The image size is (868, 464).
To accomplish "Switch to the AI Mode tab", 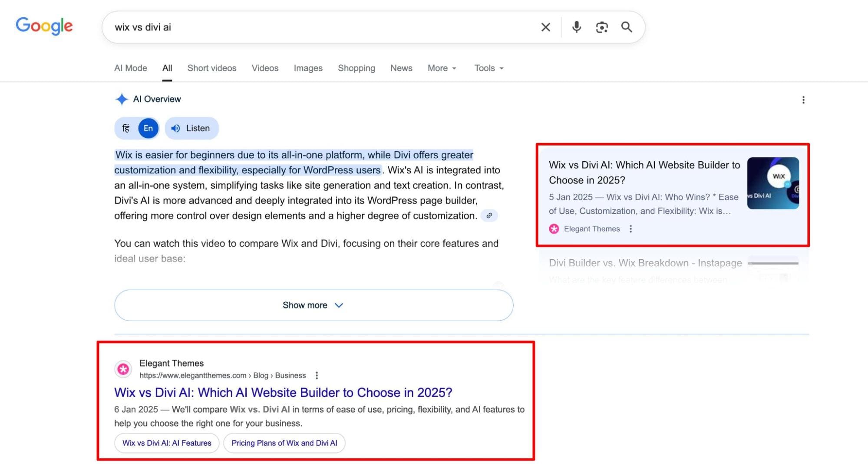I will click(x=131, y=68).
